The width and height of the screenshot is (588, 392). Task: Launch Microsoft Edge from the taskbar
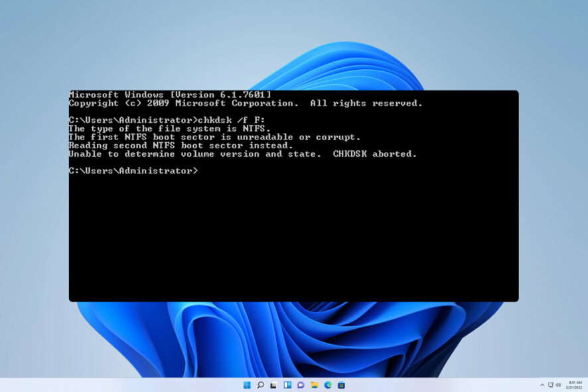coord(328,385)
